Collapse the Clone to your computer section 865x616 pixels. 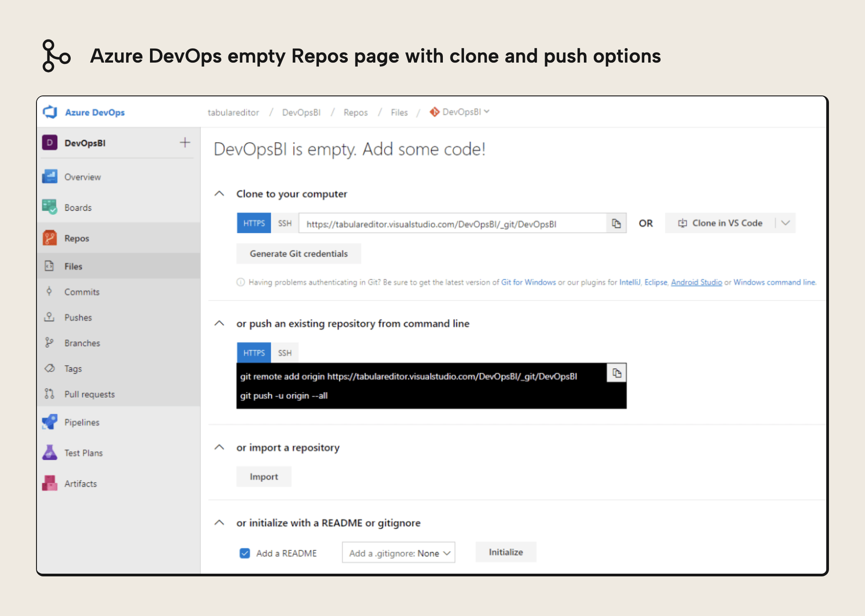tap(219, 194)
